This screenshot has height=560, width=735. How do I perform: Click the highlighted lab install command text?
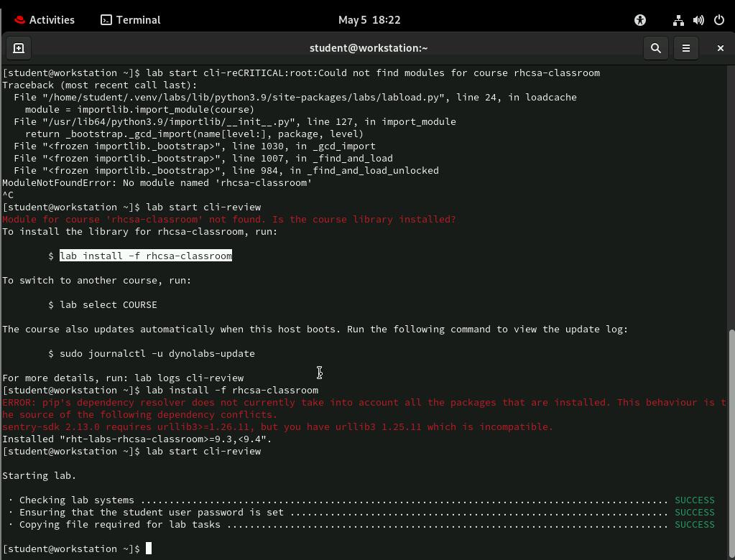click(x=145, y=256)
